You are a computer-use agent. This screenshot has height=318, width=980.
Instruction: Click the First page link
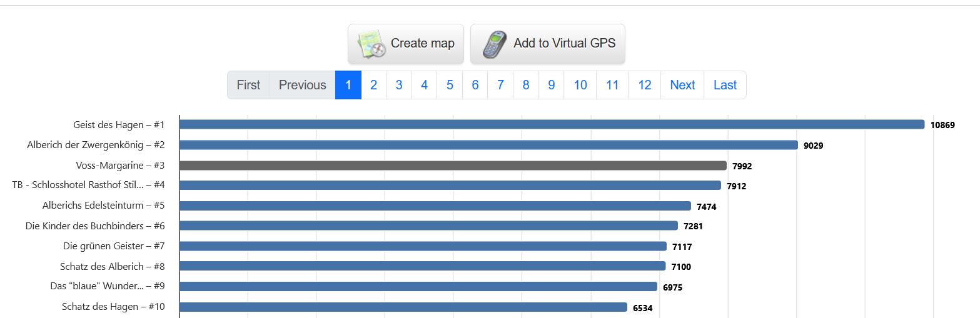click(248, 85)
